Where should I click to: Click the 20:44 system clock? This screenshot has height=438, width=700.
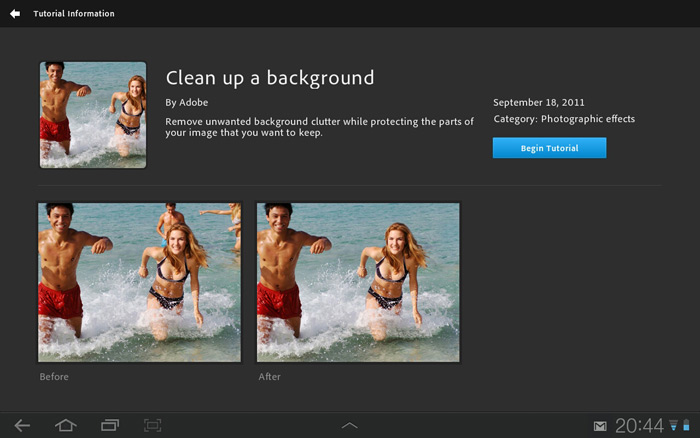[639, 426]
